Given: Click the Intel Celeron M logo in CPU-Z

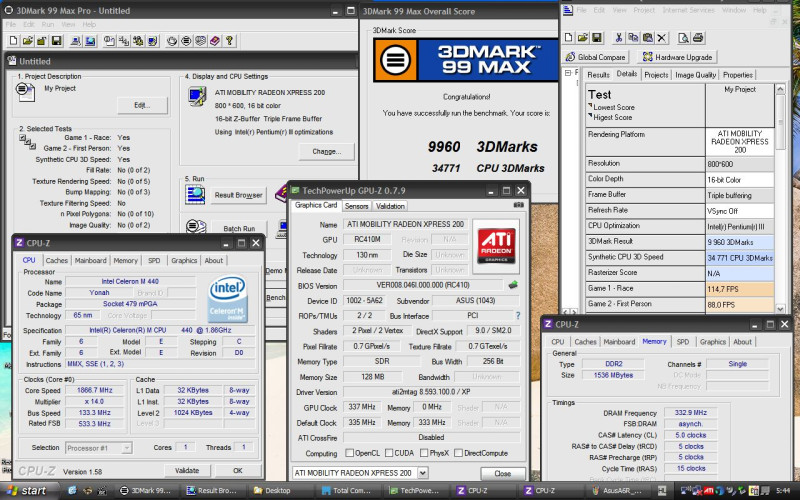Looking at the screenshot, I should pos(228,298).
